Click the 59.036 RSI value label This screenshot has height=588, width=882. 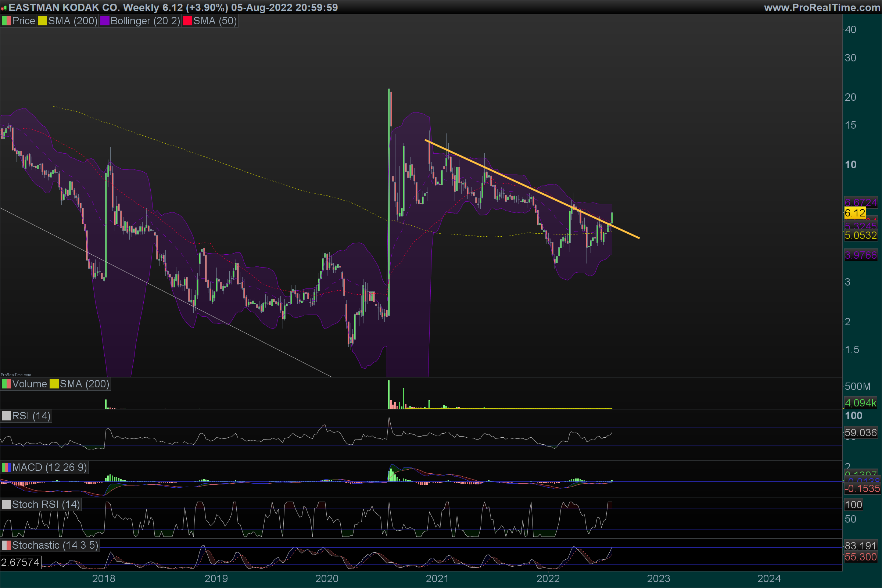[860, 433]
